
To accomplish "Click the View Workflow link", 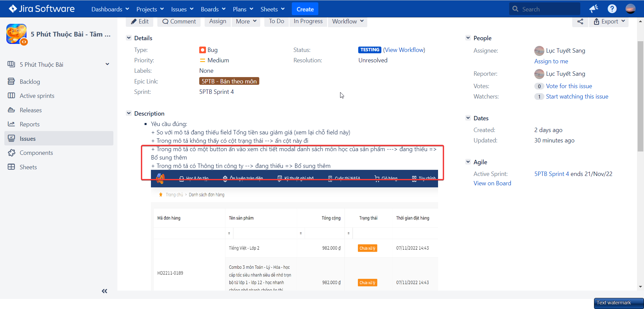I will coord(404,50).
